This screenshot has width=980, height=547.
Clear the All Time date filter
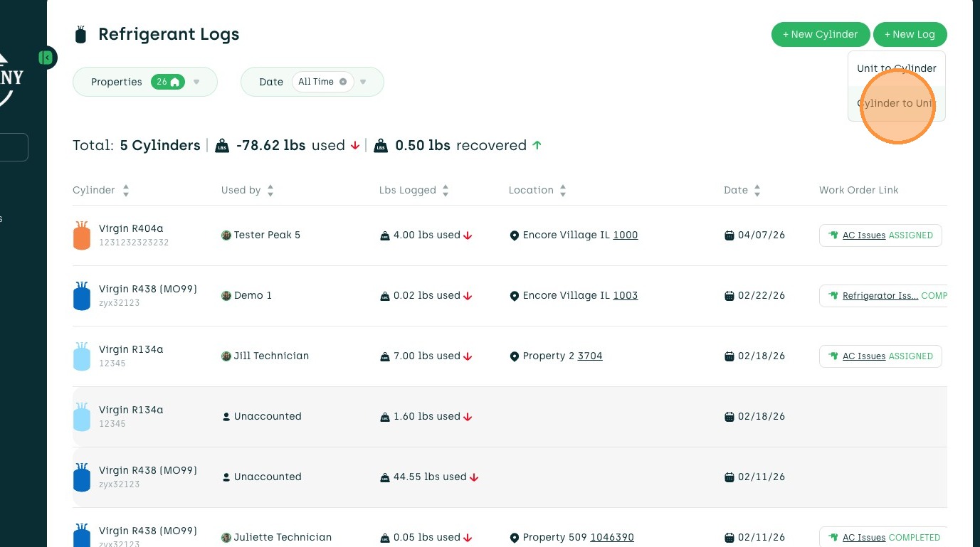click(343, 82)
